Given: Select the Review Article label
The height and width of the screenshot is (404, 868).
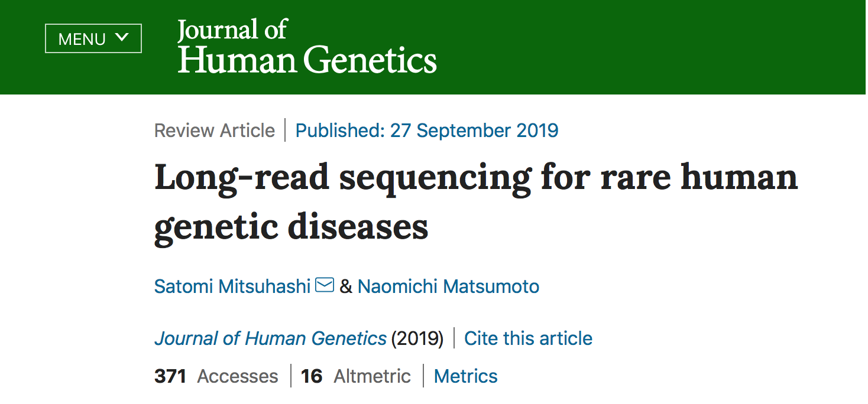Looking at the screenshot, I should 215,130.
